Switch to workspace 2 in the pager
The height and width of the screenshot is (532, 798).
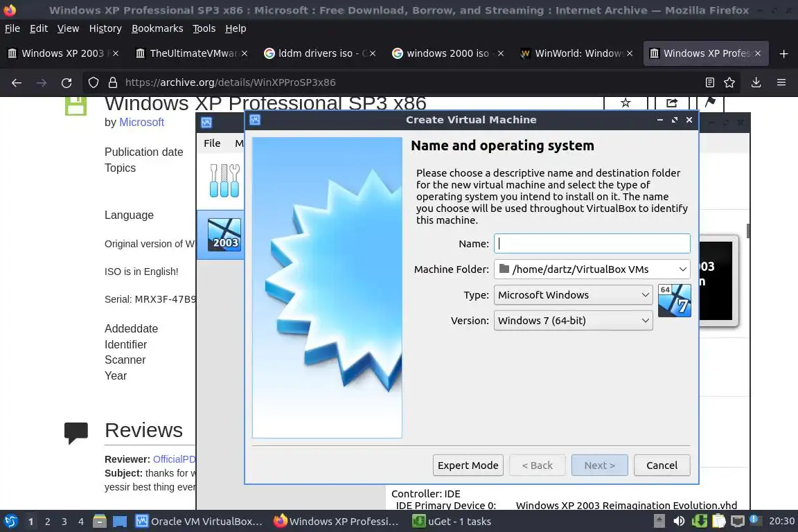(48, 522)
